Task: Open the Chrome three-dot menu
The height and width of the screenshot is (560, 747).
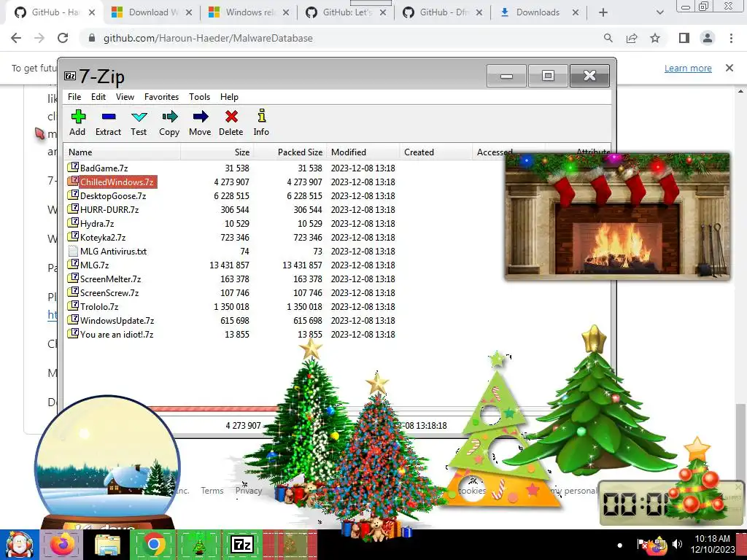Action: pyautogui.click(x=731, y=38)
